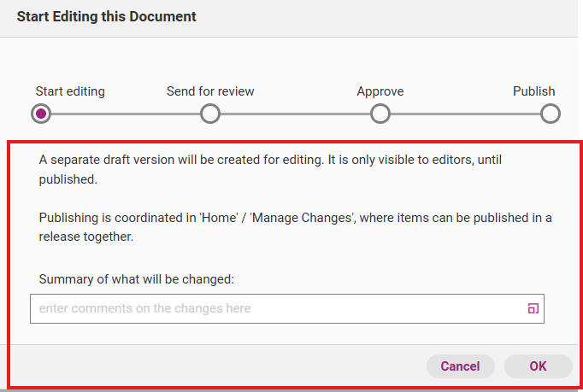Click the expand icon in the comments field
This screenshot has height=392, width=583.
click(x=533, y=309)
